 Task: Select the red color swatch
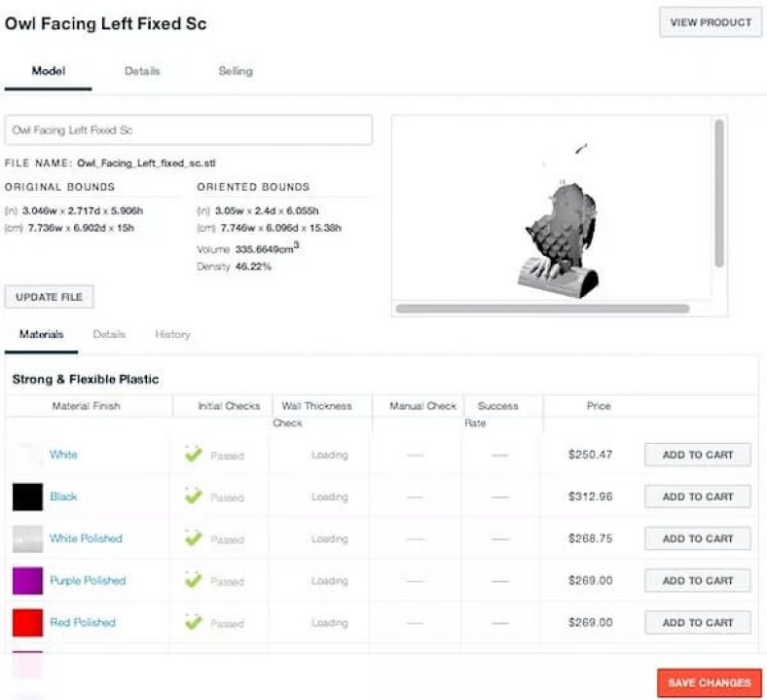27,623
